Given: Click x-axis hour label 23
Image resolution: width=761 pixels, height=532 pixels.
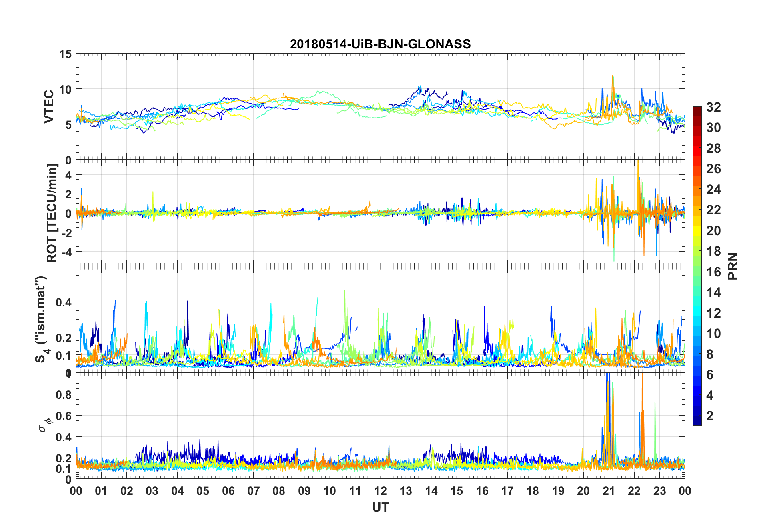Looking at the screenshot, I should tap(659, 491).
